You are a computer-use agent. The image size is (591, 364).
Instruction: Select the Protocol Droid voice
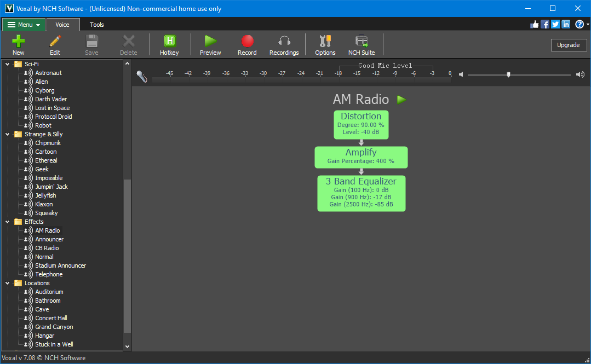tap(54, 117)
